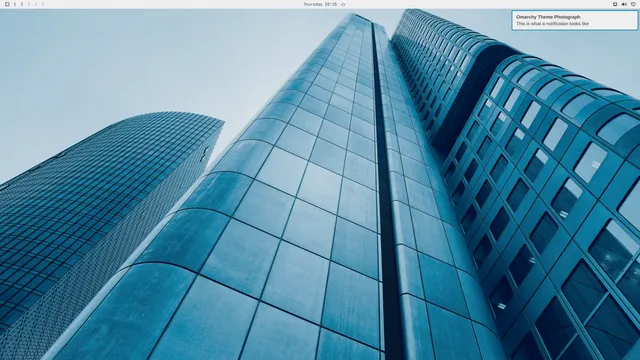The width and height of the screenshot is (640, 360).
Task: Click the Thursday clock in the top bar
Action: 320,4
